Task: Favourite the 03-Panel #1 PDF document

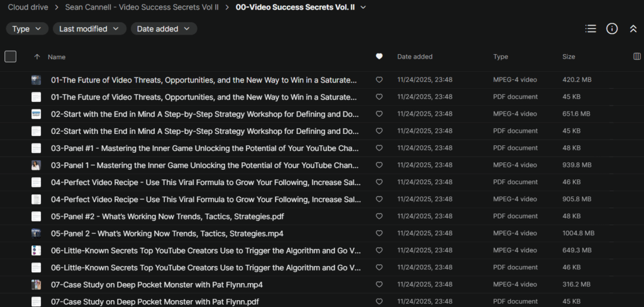Action: (x=379, y=148)
